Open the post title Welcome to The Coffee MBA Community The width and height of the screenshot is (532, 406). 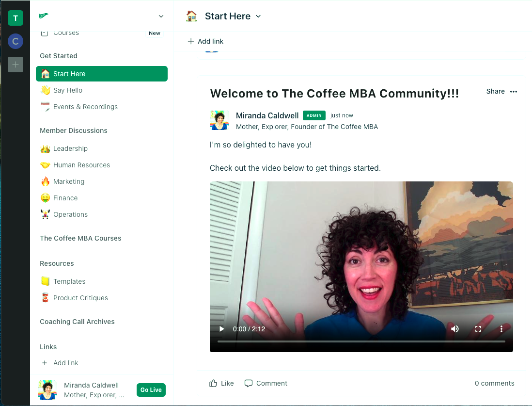334,94
